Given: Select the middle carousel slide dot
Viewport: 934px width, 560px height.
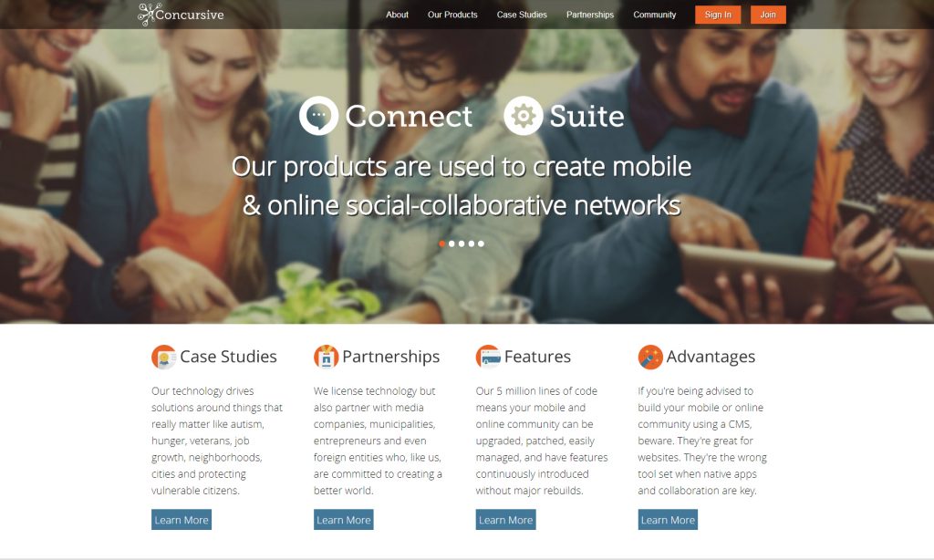Looking at the screenshot, I should [x=461, y=244].
